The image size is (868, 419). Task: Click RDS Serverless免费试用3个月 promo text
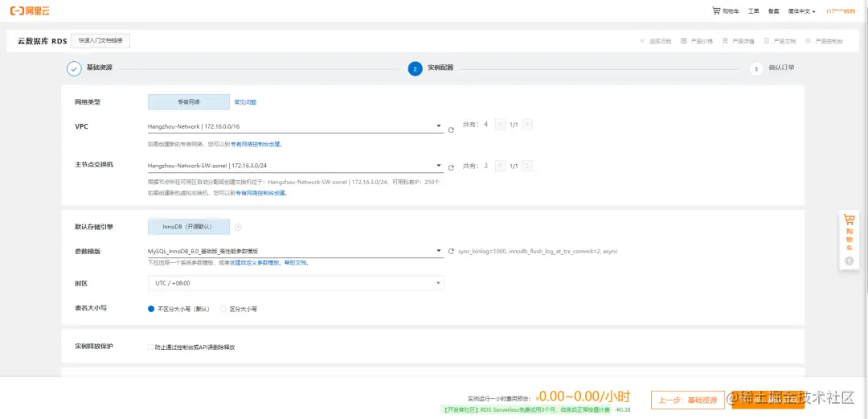[526, 410]
